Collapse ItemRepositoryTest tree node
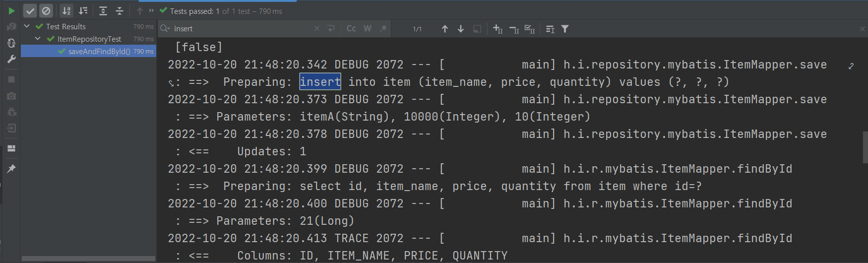Screen dimensions: 868x263 pyautogui.click(x=38, y=39)
